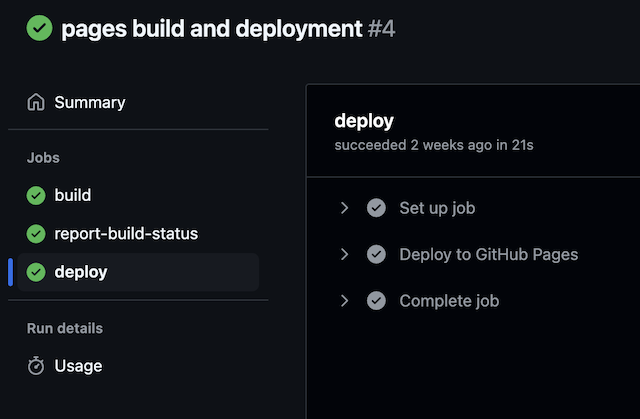
Task: Click the Set up job step label
Action: tap(437, 208)
